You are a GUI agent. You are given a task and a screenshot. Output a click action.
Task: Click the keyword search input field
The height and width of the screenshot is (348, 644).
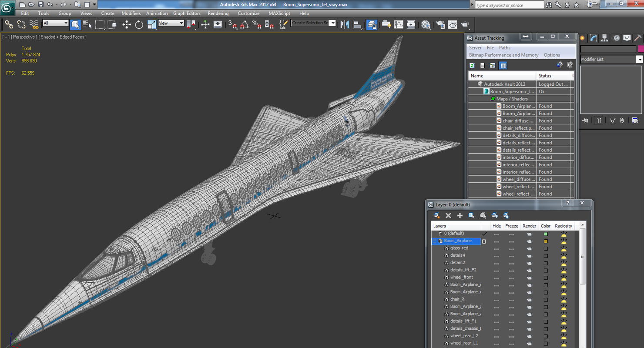click(x=509, y=5)
